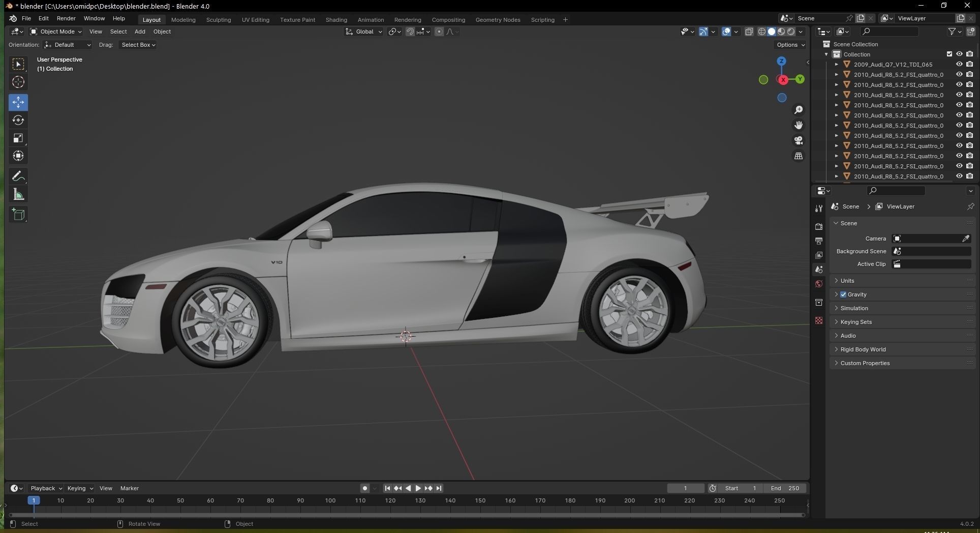
Task: Select the Transform tool
Action: (18, 156)
